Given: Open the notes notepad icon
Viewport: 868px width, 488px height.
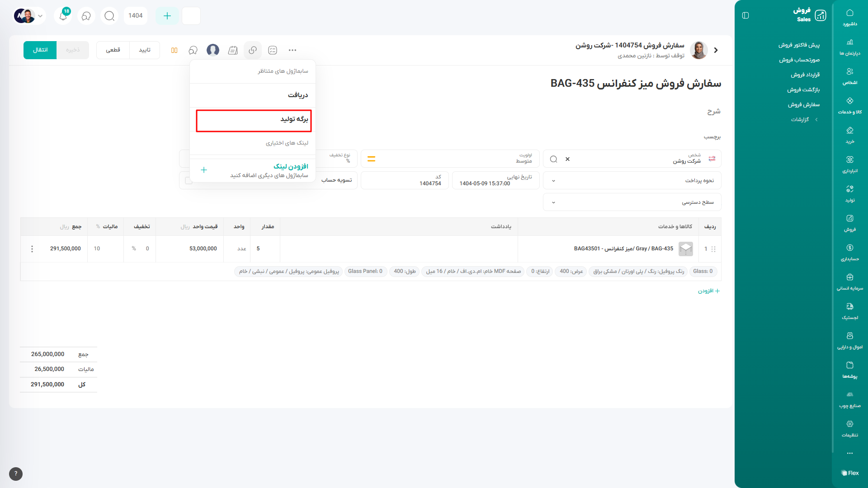Looking at the screenshot, I should (233, 50).
